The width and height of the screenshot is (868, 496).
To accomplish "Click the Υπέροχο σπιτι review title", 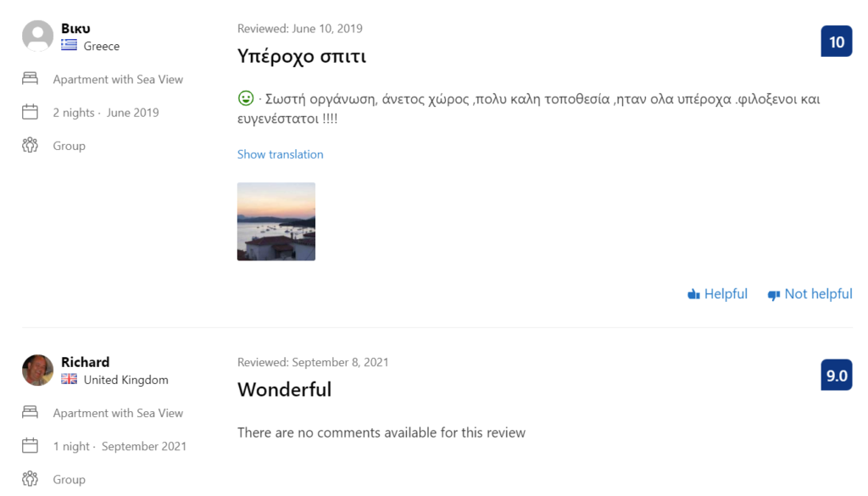I will 301,57.
